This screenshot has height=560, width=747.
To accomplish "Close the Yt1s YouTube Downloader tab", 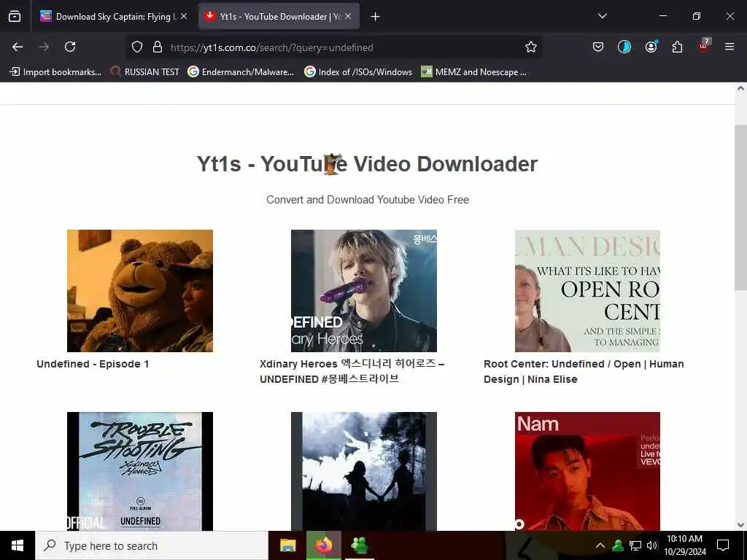I will coord(348,16).
